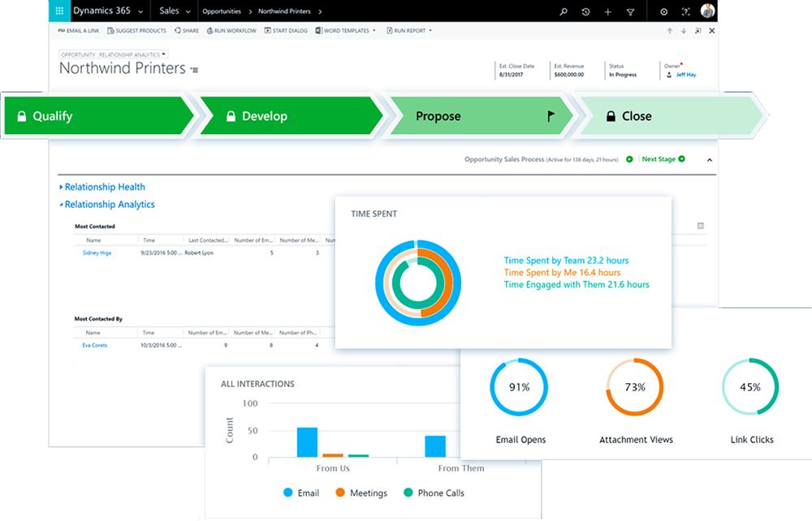Select the Propose stage
This screenshot has height=521, width=812.
coord(481,116)
